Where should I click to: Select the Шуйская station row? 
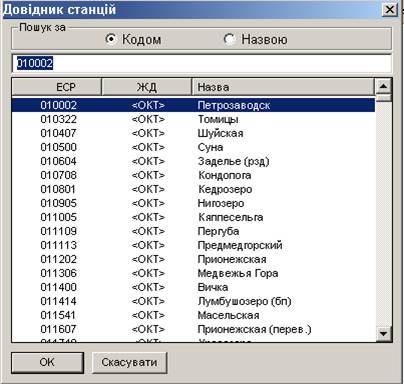click(x=193, y=133)
